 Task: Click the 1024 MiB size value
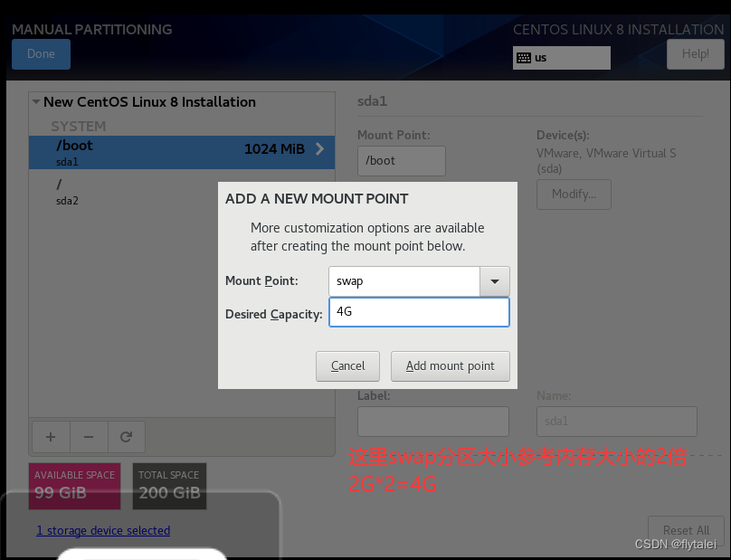point(274,149)
